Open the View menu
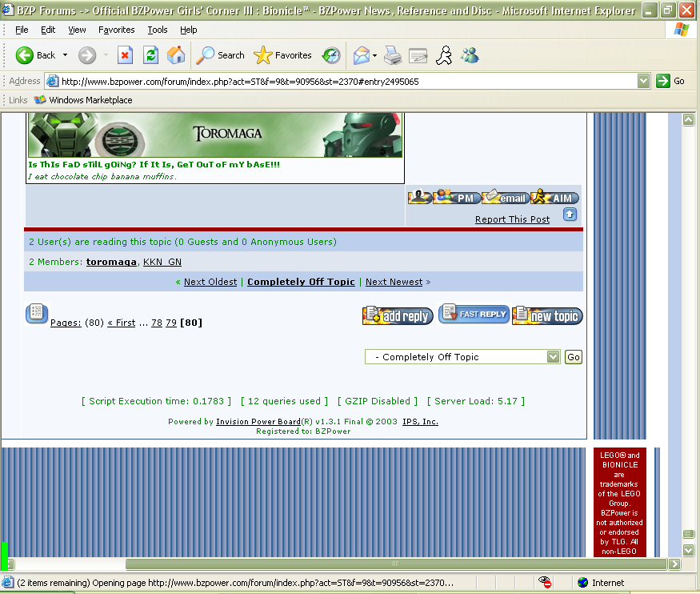Viewport: 700px width, 594px height. (77, 30)
